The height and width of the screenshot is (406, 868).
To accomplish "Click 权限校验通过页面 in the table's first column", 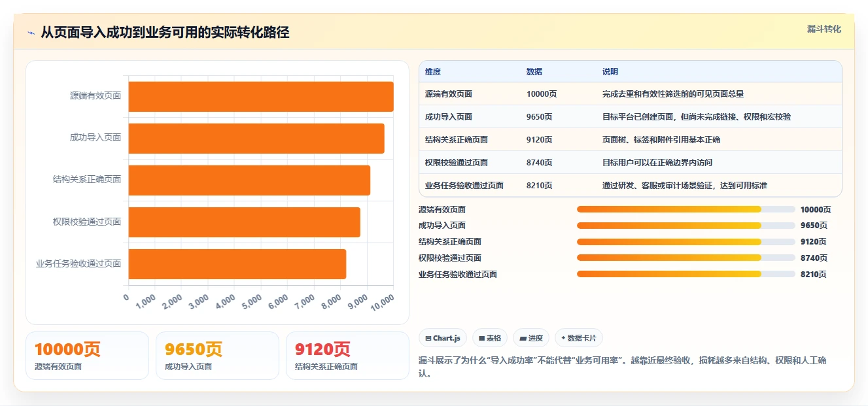I will (457, 163).
